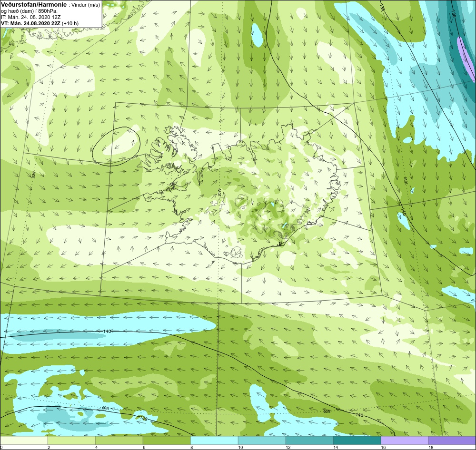This screenshot has width=476, height=450.
Task: Click the 'og hæð (dam) í 850hPa.' line
Action: (x=30, y=11)
